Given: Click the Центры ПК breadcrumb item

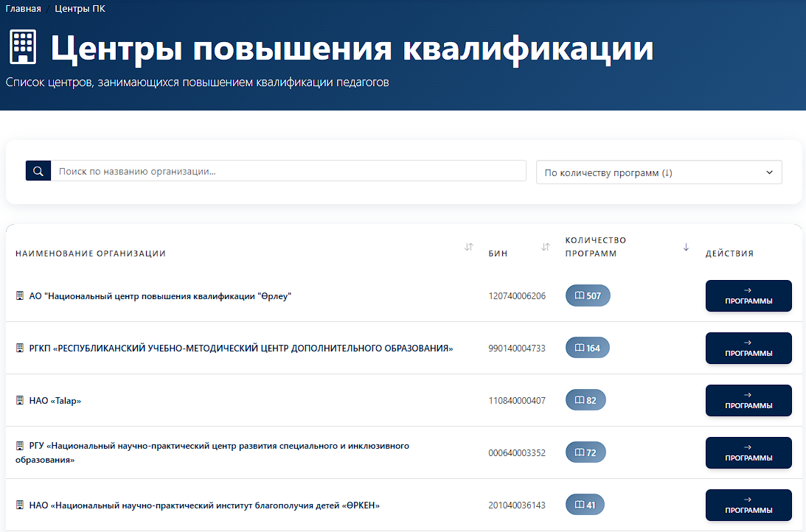Looking at the screenshot, I should click(x=80, y=8).
